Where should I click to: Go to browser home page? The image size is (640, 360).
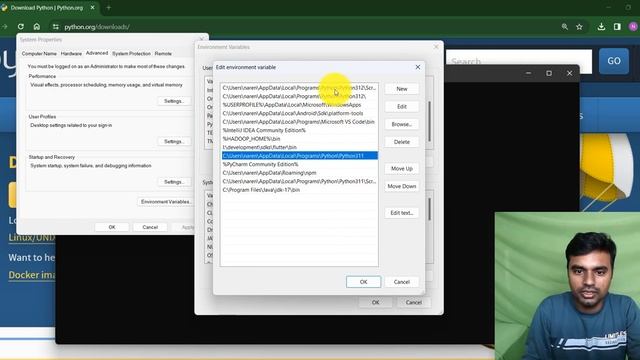(x=37, y=27)
